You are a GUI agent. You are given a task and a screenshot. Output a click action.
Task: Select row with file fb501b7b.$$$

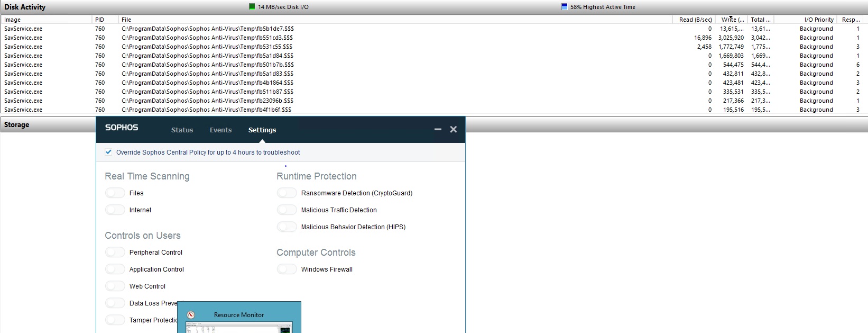click(x=434, y=65)
